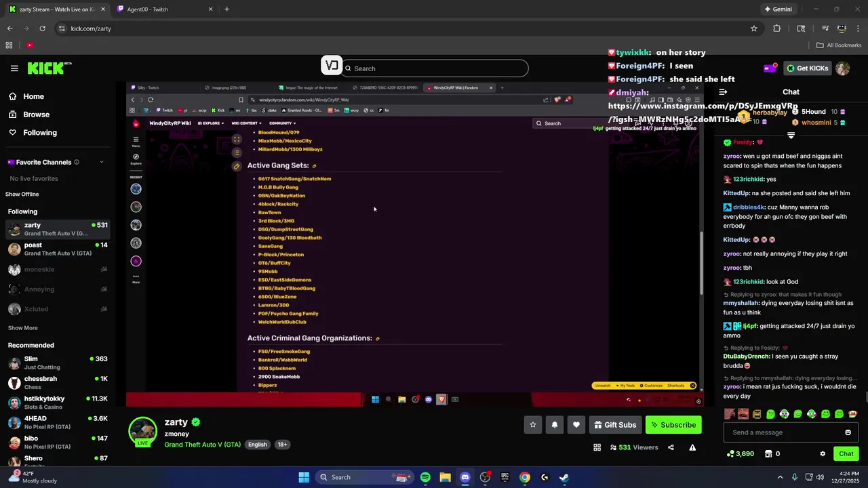Select the zarty Stream Kick tab
The width and height of the screenshot is (868, 488).
[x=57, y=9]
